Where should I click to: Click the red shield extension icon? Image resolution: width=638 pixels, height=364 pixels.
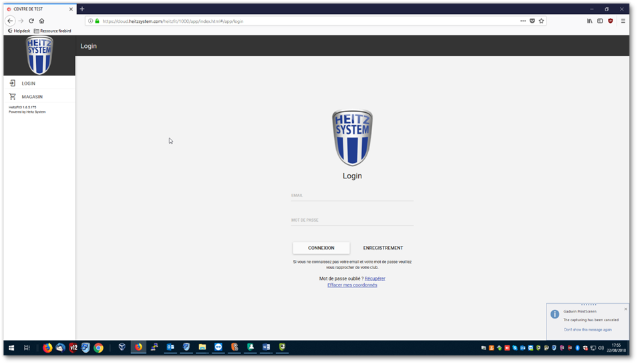[x=611, y=21]
